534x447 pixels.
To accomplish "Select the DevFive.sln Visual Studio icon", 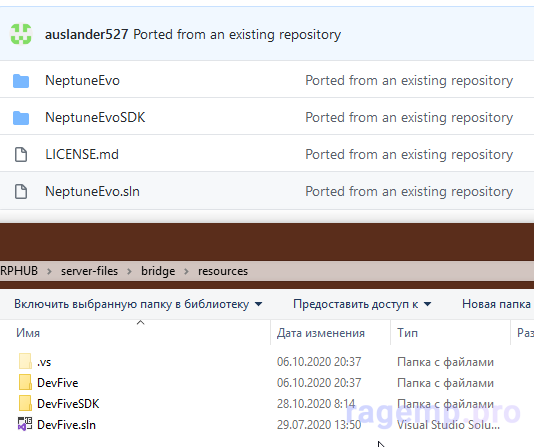I will pyautogui.click(x=25, y=425).
